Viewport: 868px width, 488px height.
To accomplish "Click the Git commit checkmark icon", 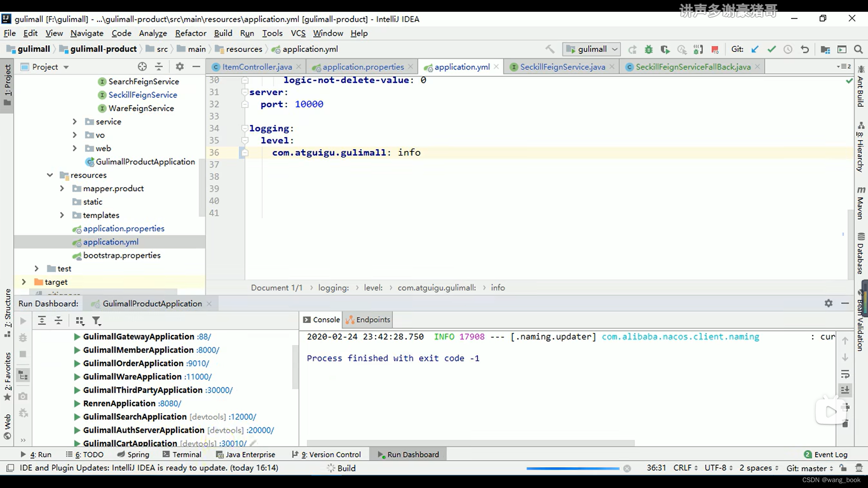I will pos(771,49).
